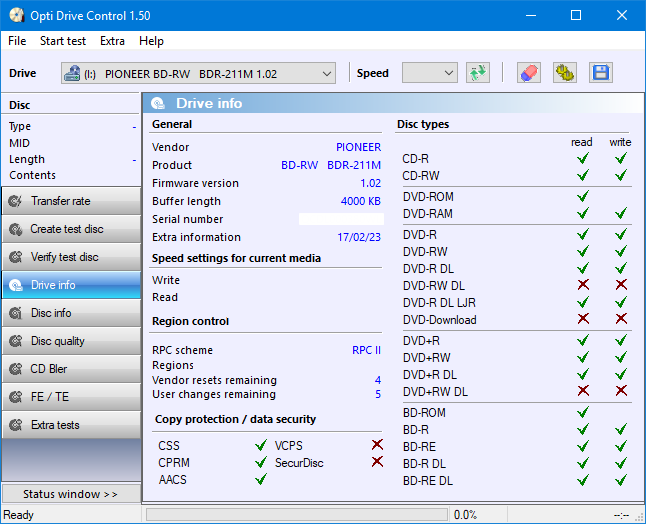
Task: Click the Drive info sidebar icon
Action: (16, 285)
